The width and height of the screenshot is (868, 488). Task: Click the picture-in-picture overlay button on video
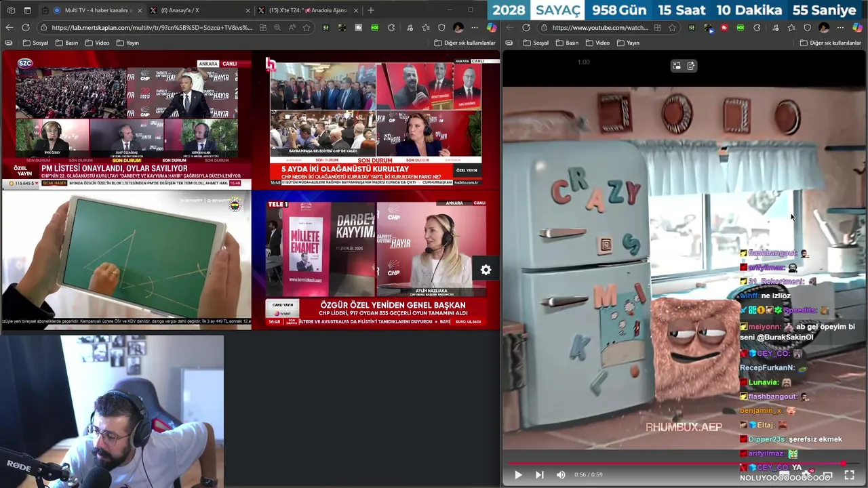[x=676, y=66]
